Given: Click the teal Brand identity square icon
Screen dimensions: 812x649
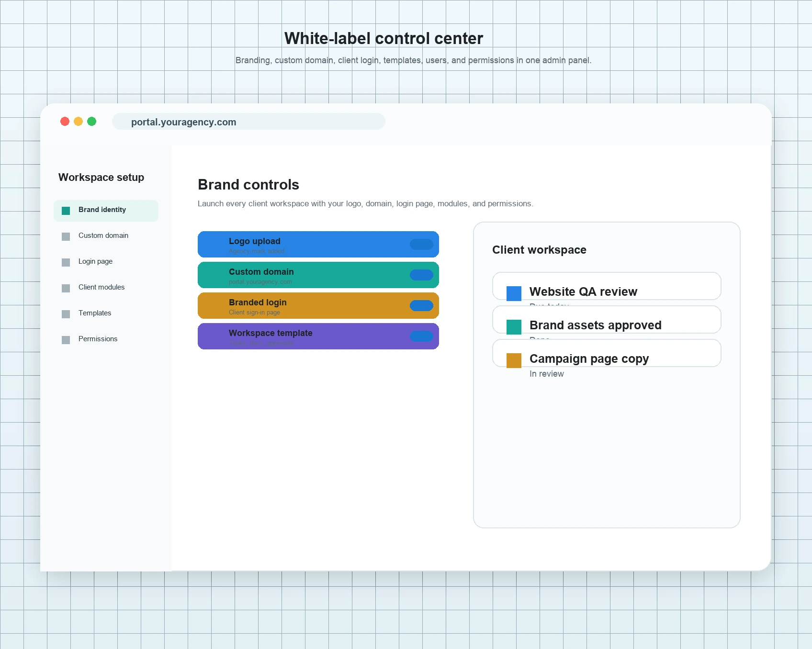Looking at the screenshot, I should click(x=66, y=211).
